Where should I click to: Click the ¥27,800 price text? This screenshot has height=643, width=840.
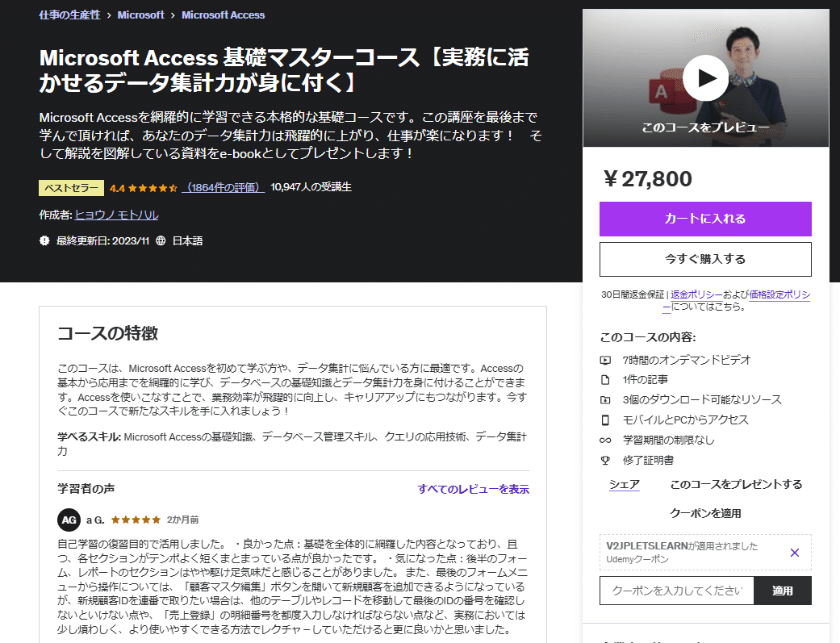click(x=647, y=178)
